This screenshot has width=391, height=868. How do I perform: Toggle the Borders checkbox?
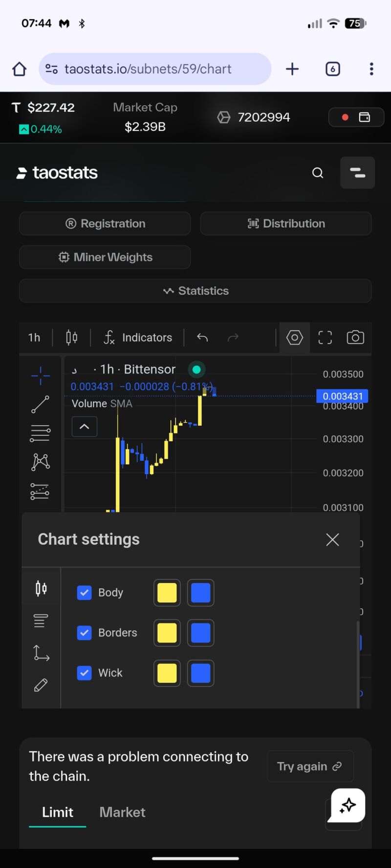point(85,633)
